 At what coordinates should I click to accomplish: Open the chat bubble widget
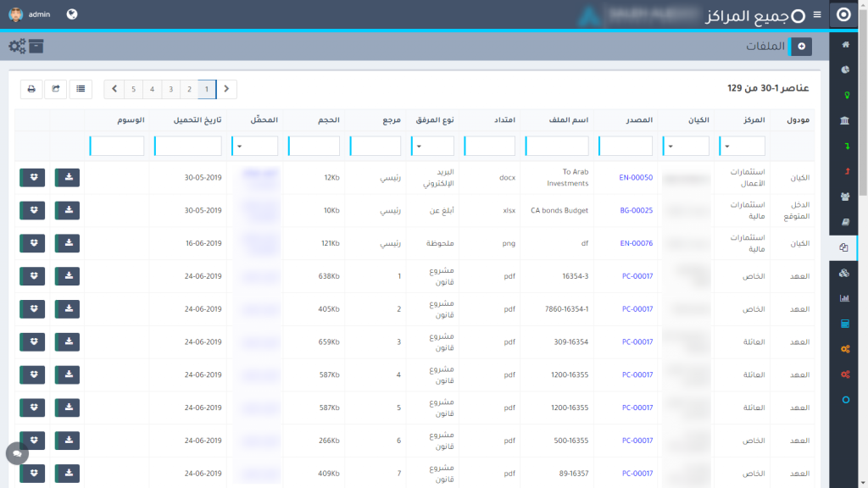click(x=17, y=453)
